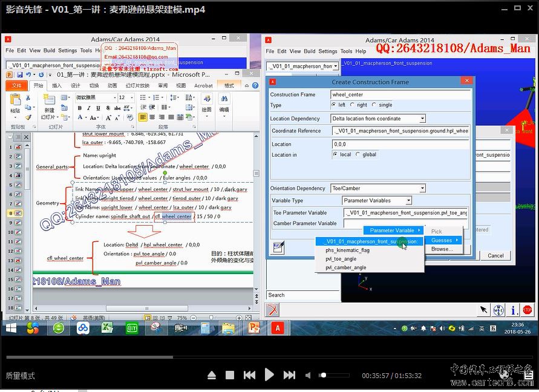539x392 pixels.
Task: Open the 文件 tab in PowerPoint
Action: click(16, 86)
